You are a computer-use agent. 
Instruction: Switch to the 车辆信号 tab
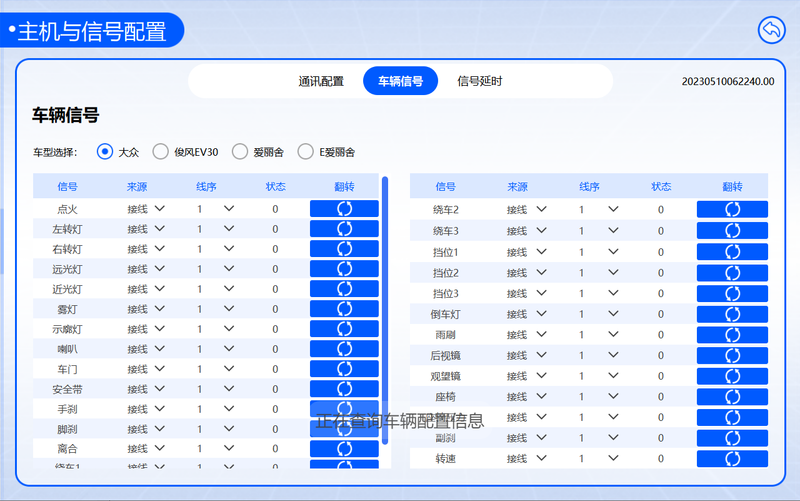coord(401,81)
